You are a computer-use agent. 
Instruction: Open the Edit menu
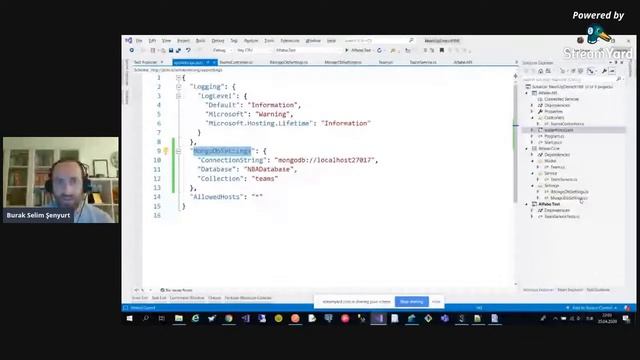tap(152, 41)
